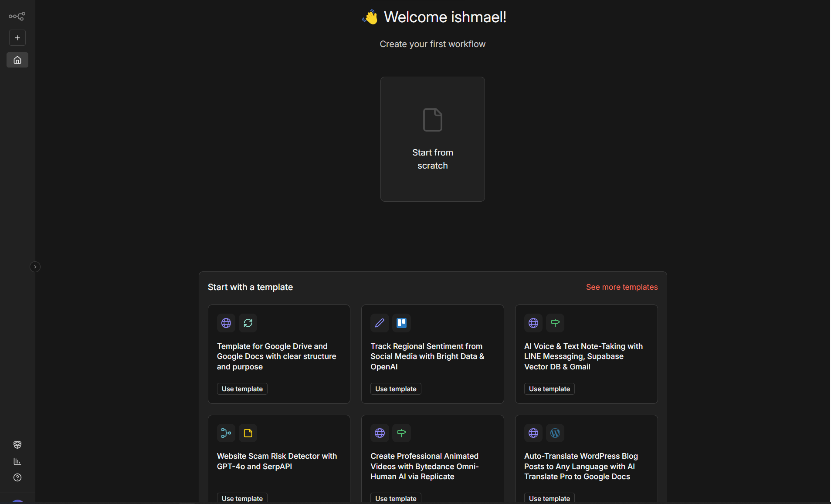Click the n8n logo in sidebar
Image resolution: width=831 pixels, height=504 pixels.
point(17,17)
